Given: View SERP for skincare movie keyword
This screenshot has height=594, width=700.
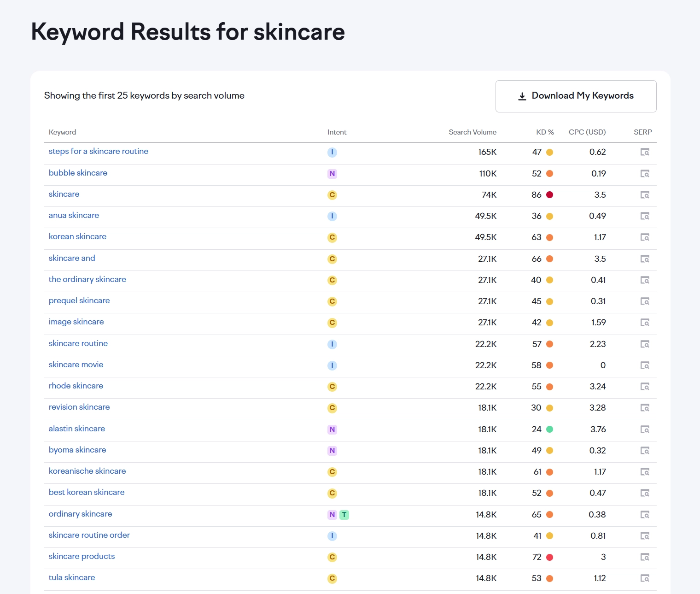Looking at the screenshot, I should click(645, 365).
